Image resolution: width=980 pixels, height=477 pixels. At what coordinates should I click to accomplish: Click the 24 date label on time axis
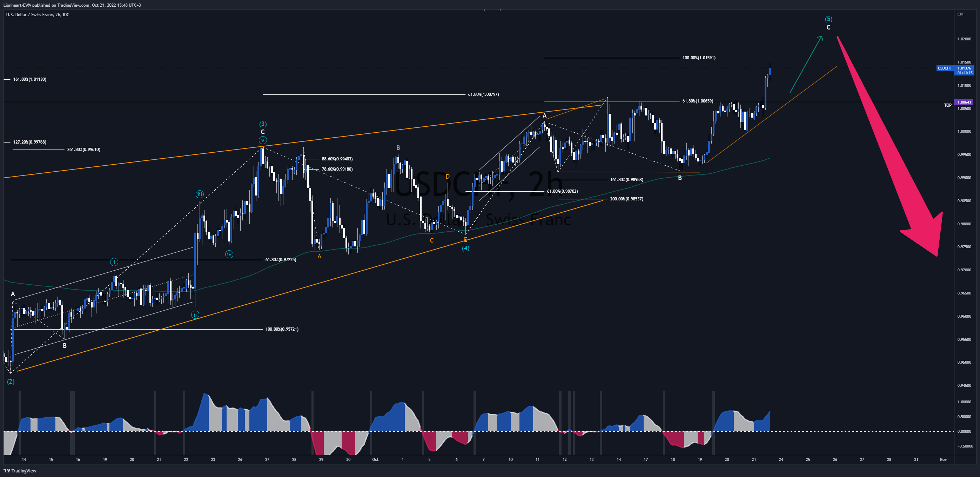tap(781, 460)
